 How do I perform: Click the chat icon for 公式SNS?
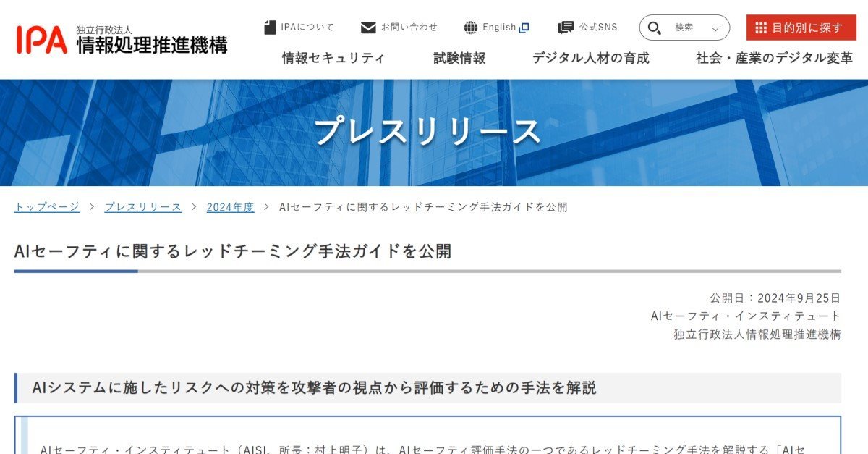click(566, 28)
